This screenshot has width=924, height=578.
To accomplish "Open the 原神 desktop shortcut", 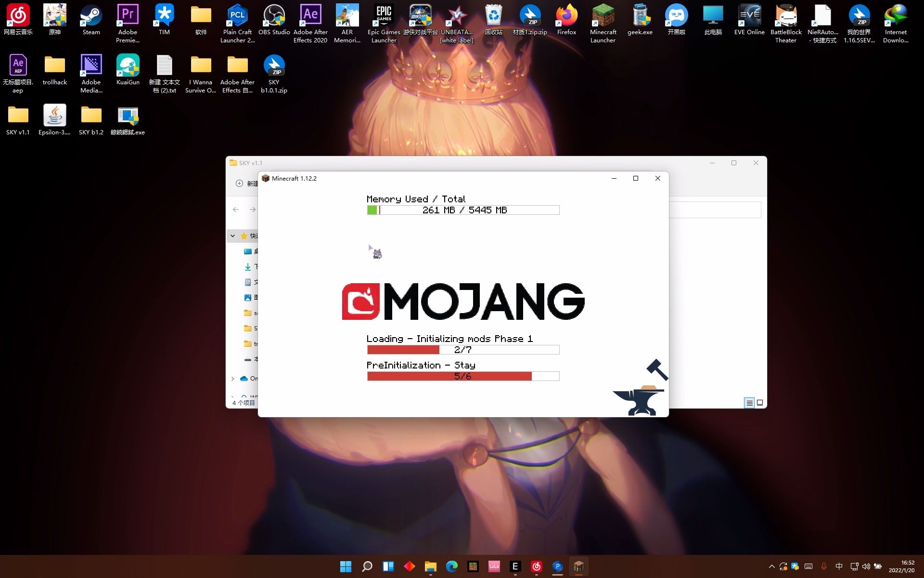I will click(55, 19).
